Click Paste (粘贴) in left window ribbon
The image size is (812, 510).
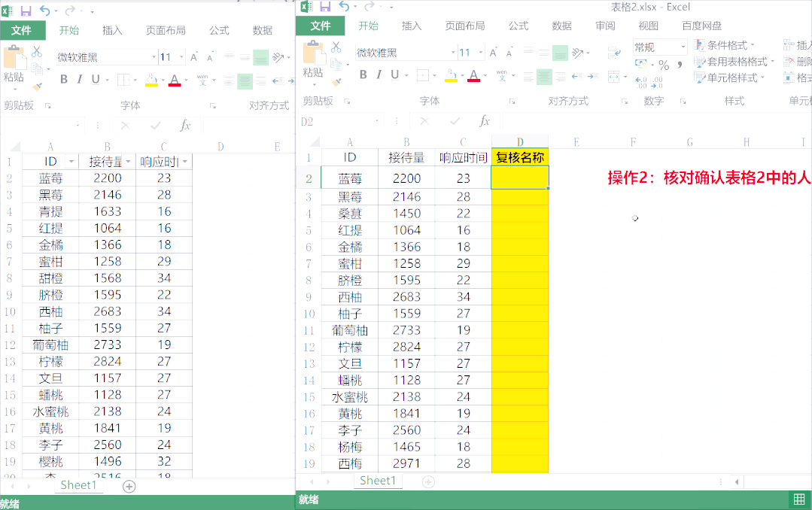tap(14, 64)
